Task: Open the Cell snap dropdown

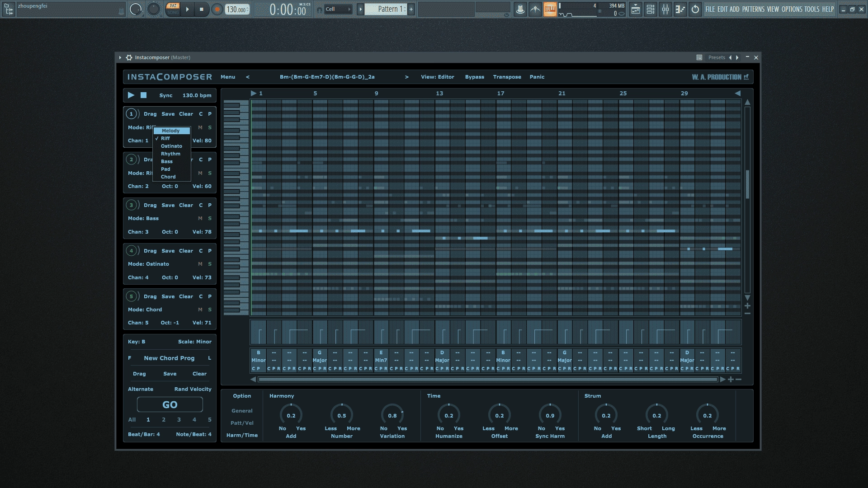Action: click(338, 9)
